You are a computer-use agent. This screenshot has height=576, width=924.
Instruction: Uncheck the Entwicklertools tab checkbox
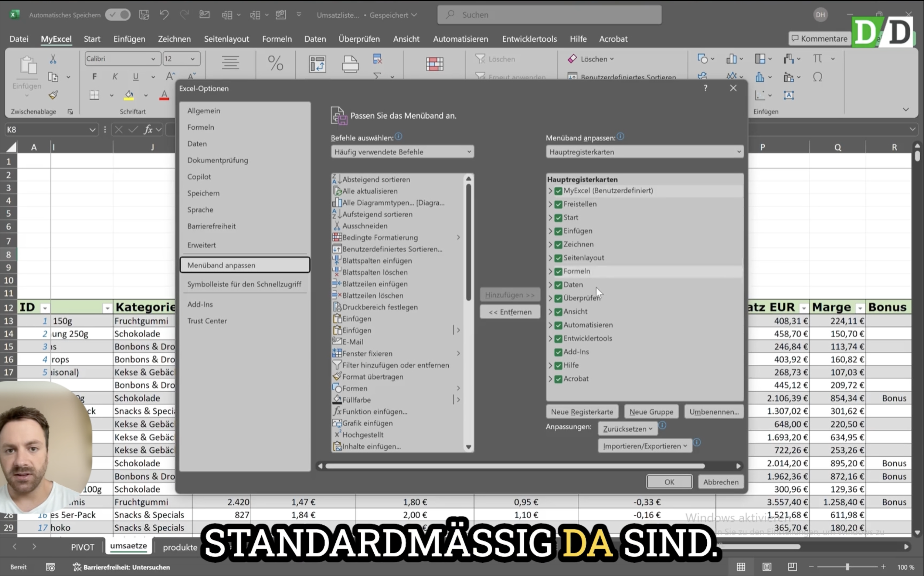pos(558,339)
